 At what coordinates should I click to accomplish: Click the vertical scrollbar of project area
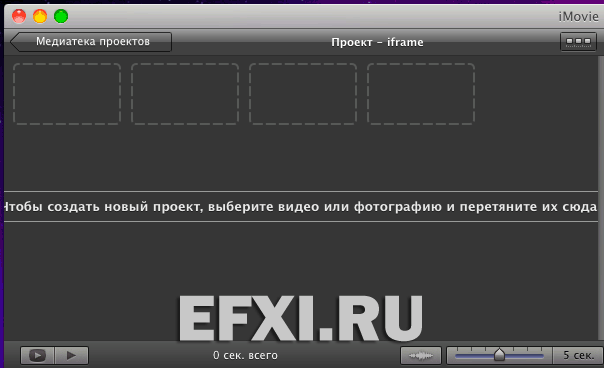point(601,197)
